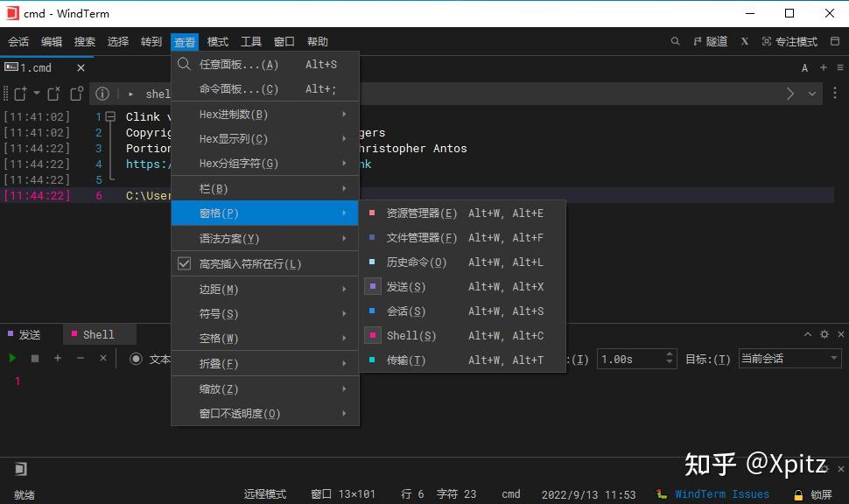Select the 文本 radio button in Send panel
Screen dimensions: 849x504
(138, 358)
